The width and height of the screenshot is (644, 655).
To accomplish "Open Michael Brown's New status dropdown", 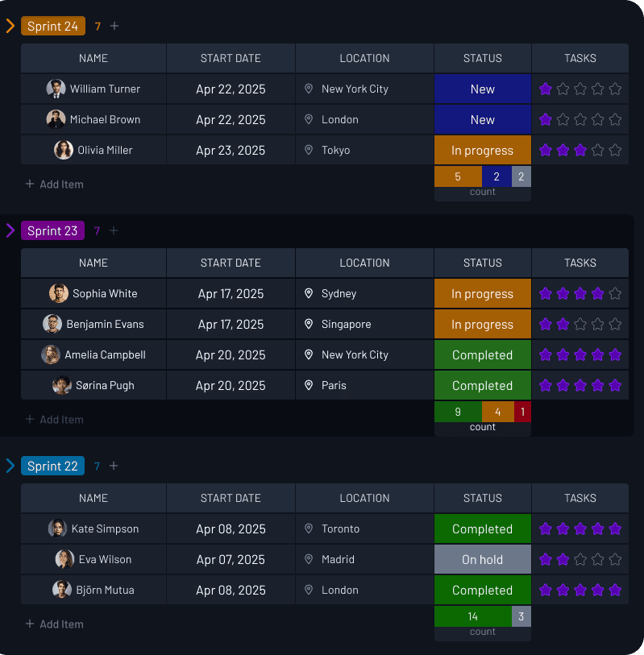I will click(483, 119).
